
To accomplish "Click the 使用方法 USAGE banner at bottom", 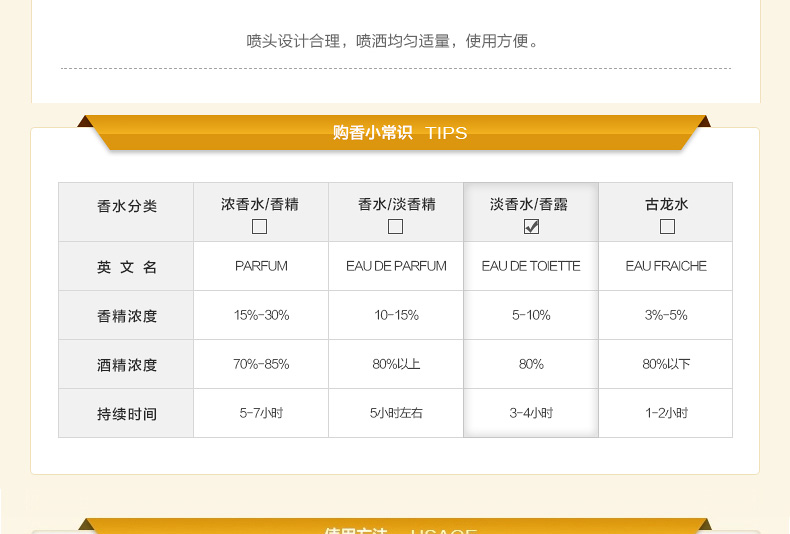I will pyautogui.click(x=399, y=530).
